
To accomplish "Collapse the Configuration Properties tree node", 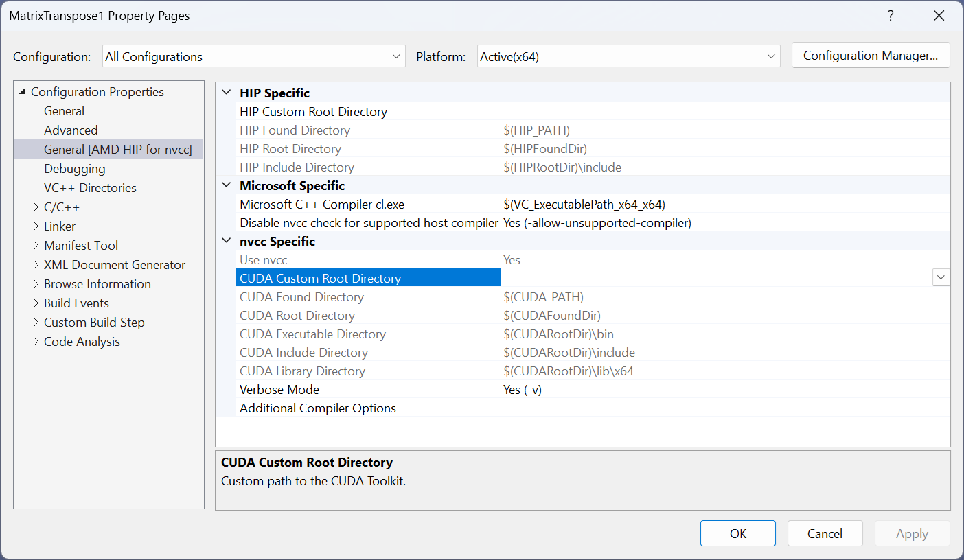I will 23,92.
